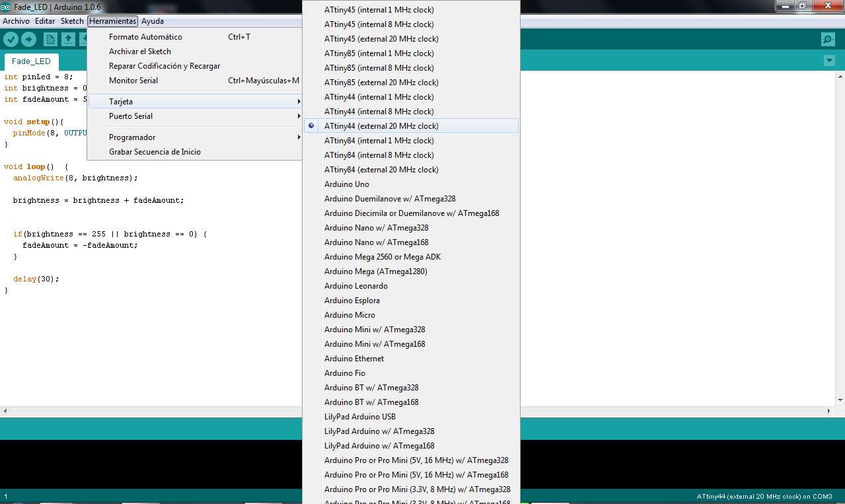Expand the Programador submenu
The width and height of the screenshot is (845, 504).
(x=195, y=137)
